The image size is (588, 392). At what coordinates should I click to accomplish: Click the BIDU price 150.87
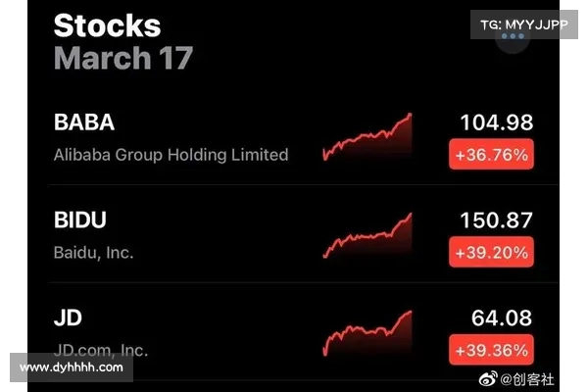(497, 220)
